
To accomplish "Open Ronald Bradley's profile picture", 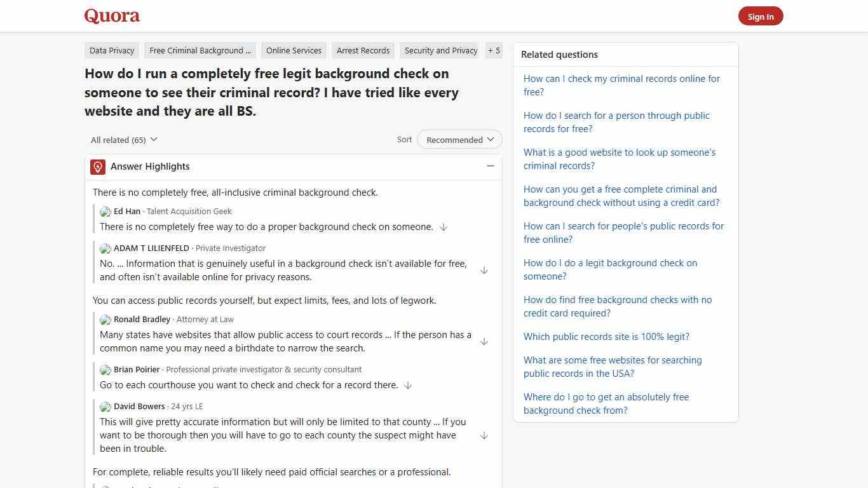I will [x=105, y=320].
